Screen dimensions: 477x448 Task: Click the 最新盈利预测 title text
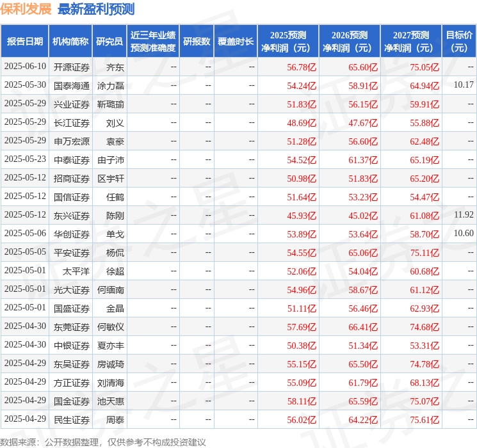pos(96,9)
